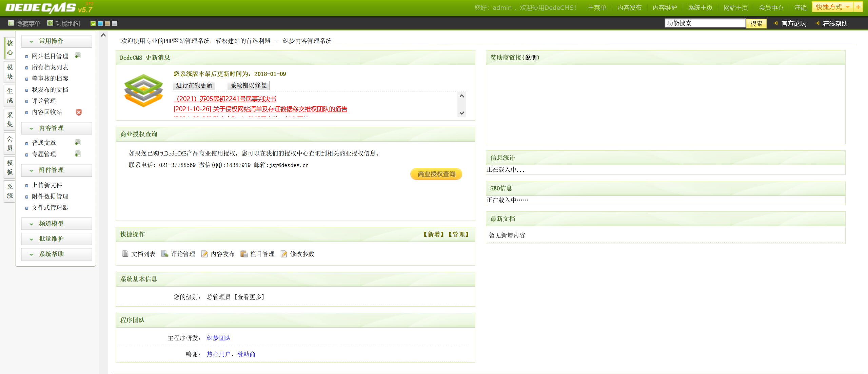
Task: Click the add icon beside 网站栏目管理
Action: click(x=78, y=56)
